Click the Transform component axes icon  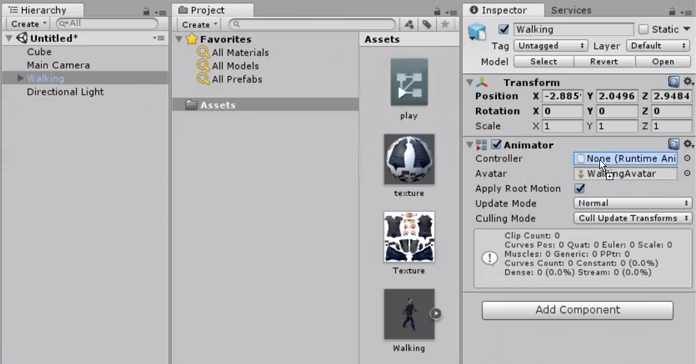click(482, 82)
